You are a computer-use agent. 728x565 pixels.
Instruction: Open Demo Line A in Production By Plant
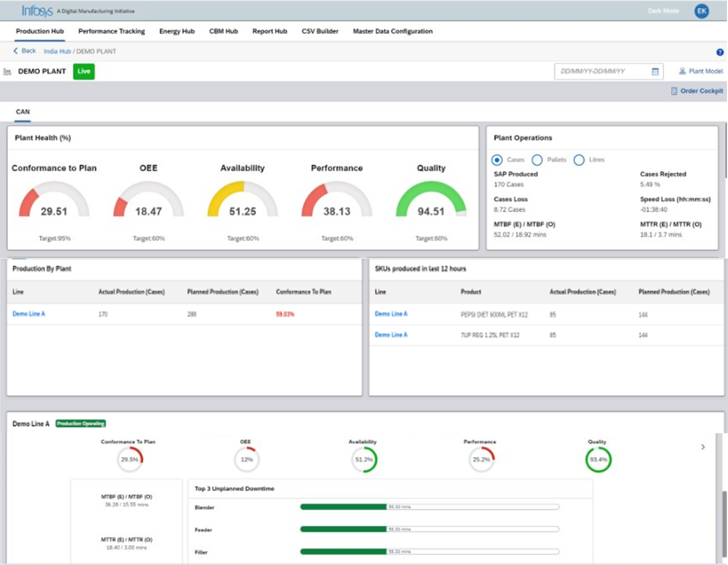pyautogui.click(x=28, y=314)
